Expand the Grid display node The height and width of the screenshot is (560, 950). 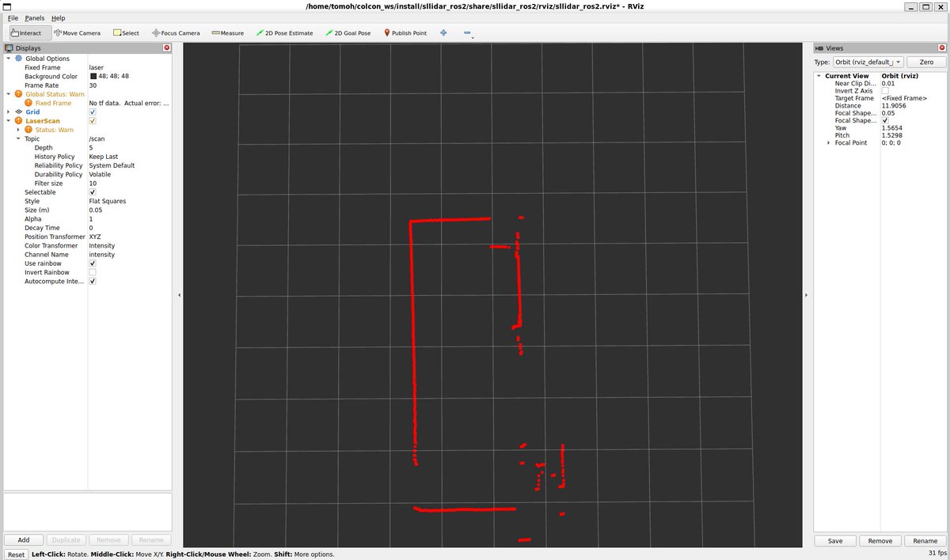pos(9,112)
